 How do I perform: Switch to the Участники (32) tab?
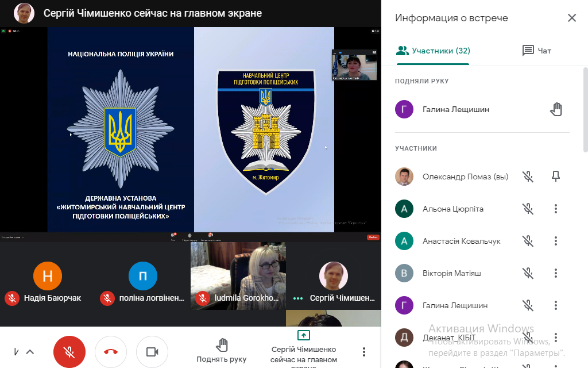point(433,51)
